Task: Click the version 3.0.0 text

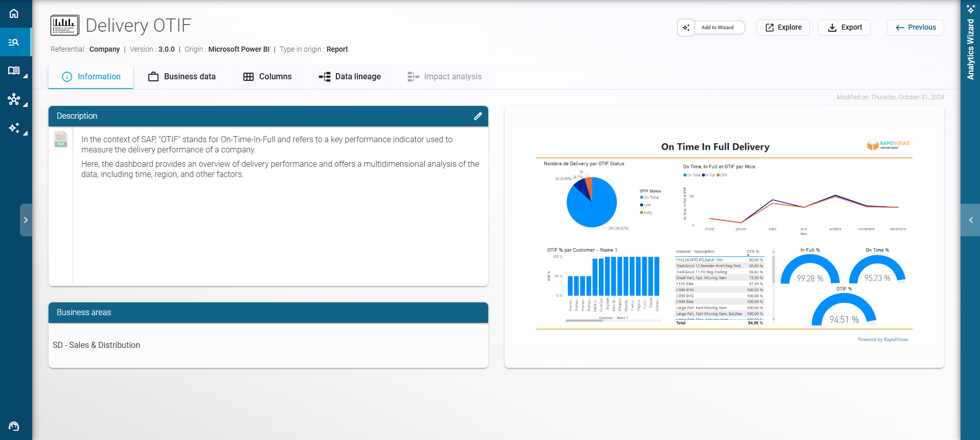Action: [166, 50]
